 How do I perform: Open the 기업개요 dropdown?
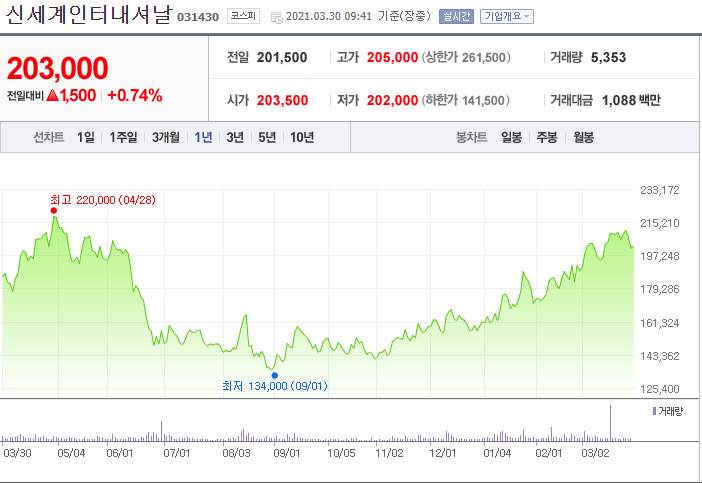pyautogui.click(x=507, y=17)
